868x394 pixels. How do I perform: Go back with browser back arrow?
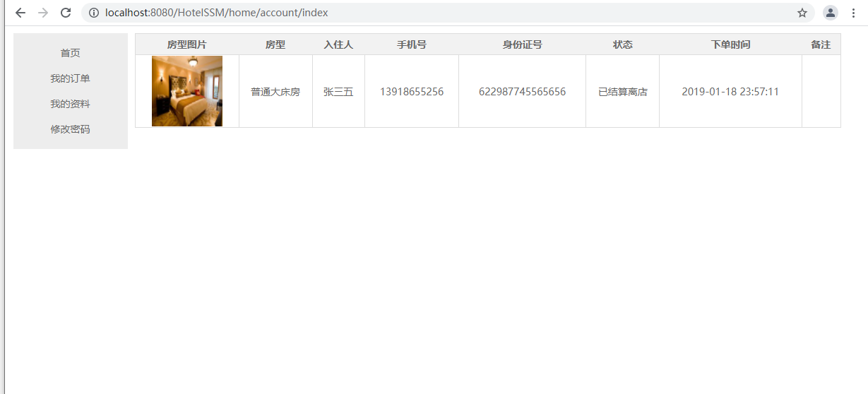tap(20, 13)
